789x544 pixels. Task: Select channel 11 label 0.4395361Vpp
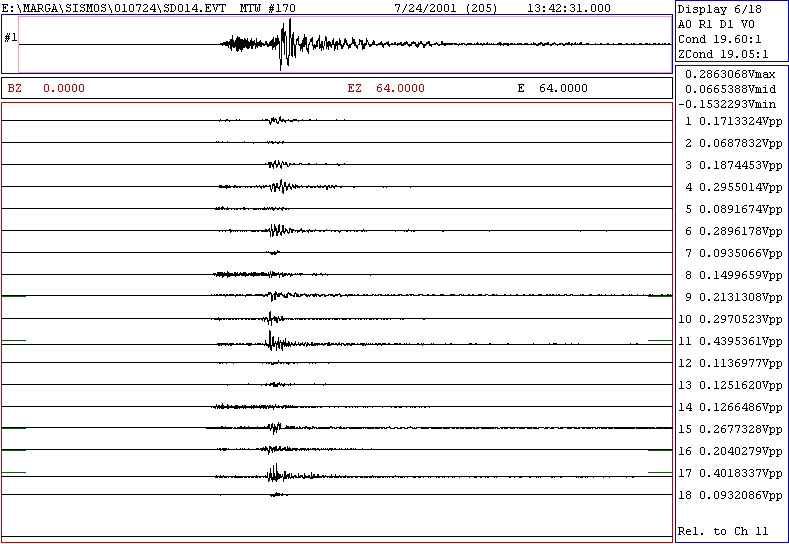[730, 341]
